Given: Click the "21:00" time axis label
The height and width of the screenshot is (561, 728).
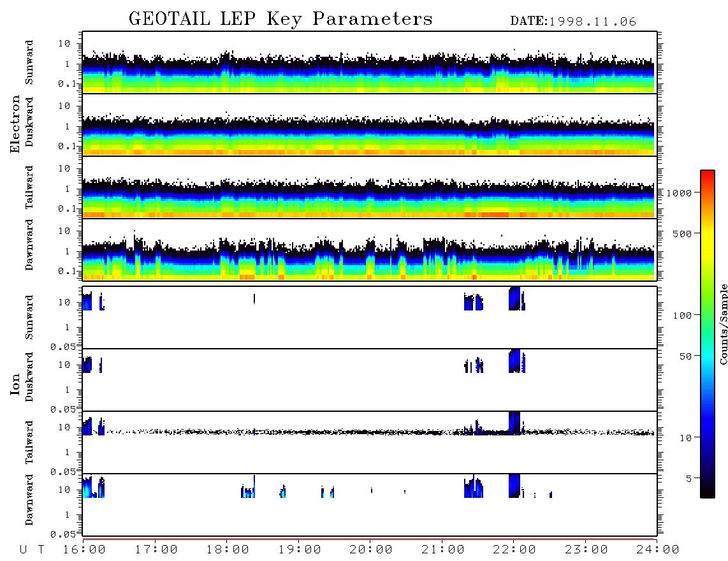Looking at the screenshot, I should pyautogui.click(x=443, y=550).
